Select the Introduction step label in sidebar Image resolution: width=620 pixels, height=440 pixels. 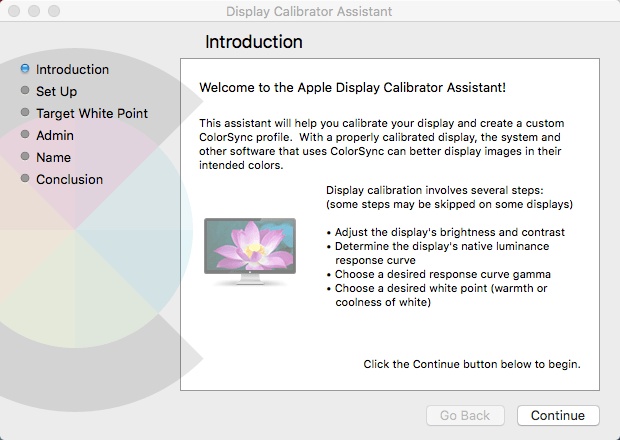tap(72, 70)
